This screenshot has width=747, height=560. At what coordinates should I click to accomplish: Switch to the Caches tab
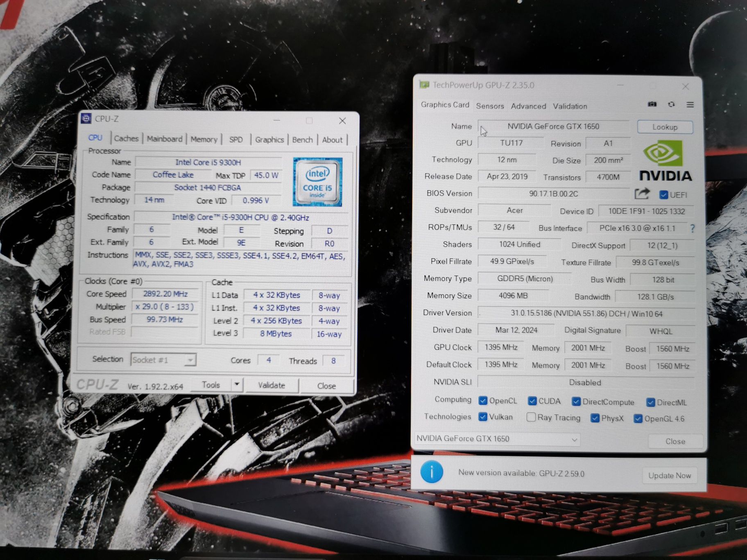coord(126,138)
